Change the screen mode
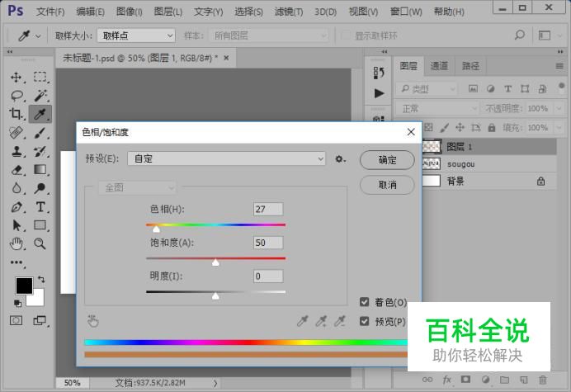Screen dimensions: 571x392 [40, 320]
